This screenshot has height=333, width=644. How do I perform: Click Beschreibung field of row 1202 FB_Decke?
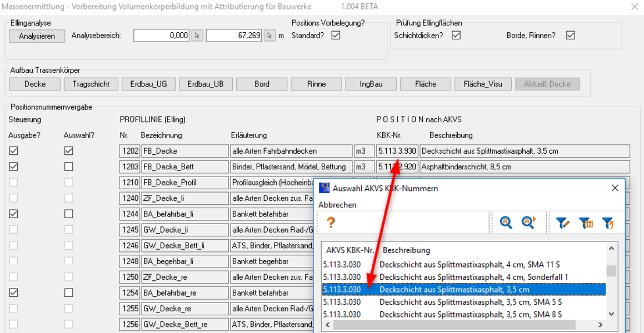click(x=525, y=151)
